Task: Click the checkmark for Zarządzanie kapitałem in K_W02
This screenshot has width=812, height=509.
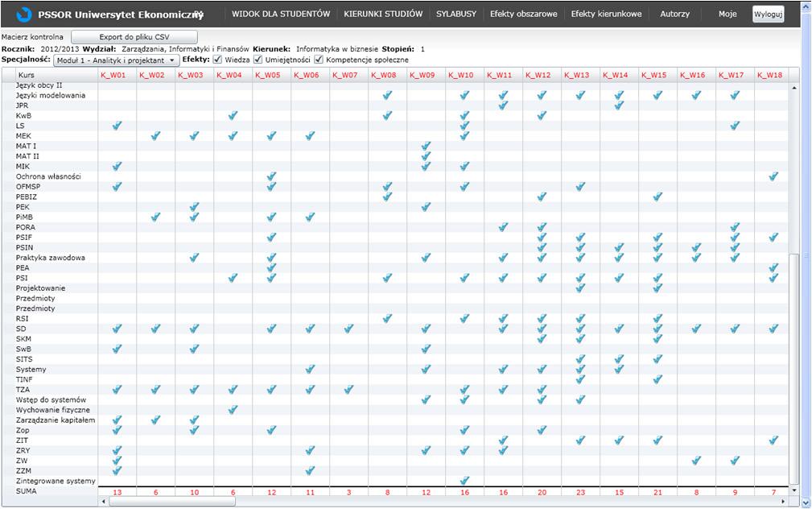Action: click(156, 420)
